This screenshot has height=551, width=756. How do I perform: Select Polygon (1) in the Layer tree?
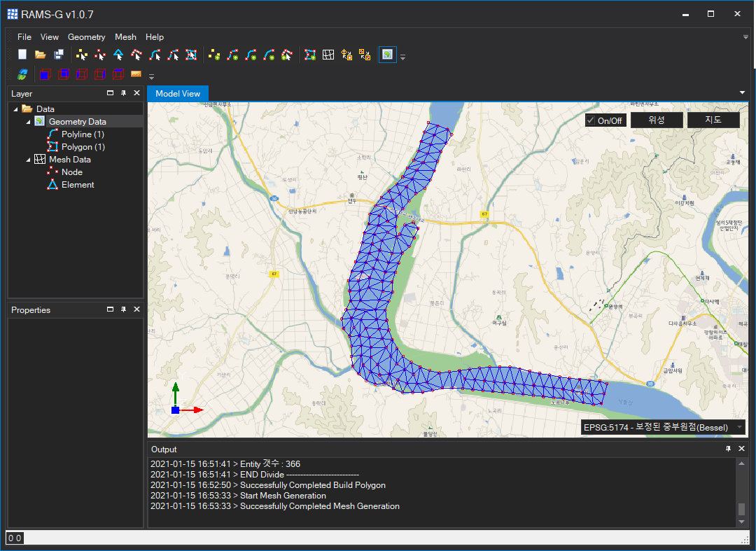coord(83,147)
